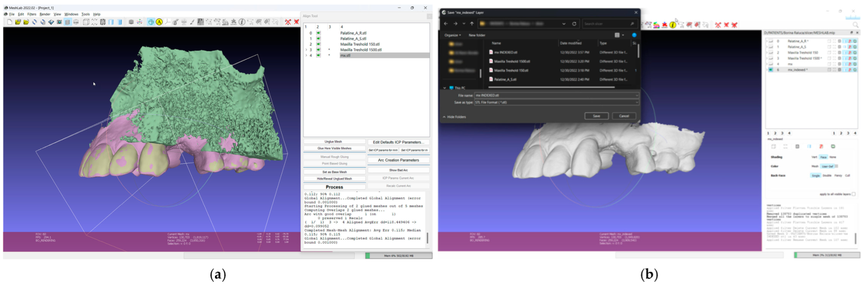
Task: Activate the Align tool yellow A icon
Action: tap(159, 22)
